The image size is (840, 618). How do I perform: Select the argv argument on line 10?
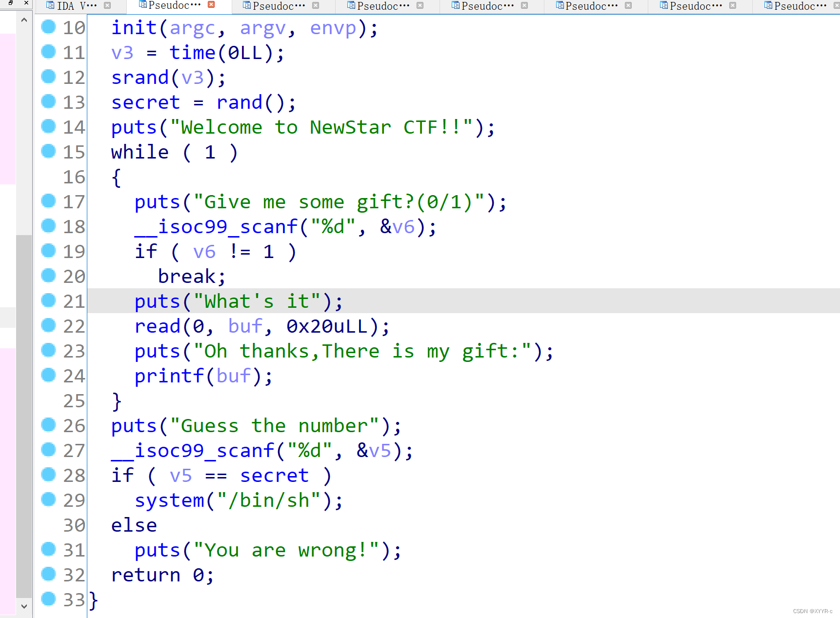tap(262, 28)
